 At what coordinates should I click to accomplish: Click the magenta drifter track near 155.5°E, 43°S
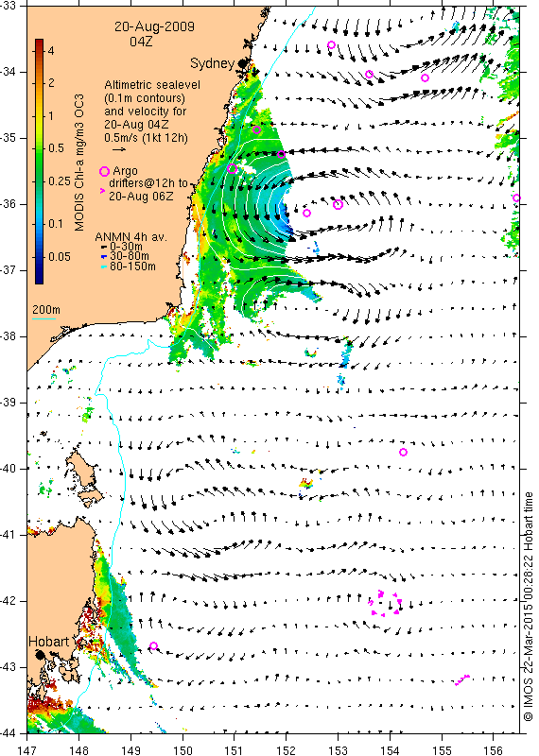pyautogui.click(x=462, y=679)
